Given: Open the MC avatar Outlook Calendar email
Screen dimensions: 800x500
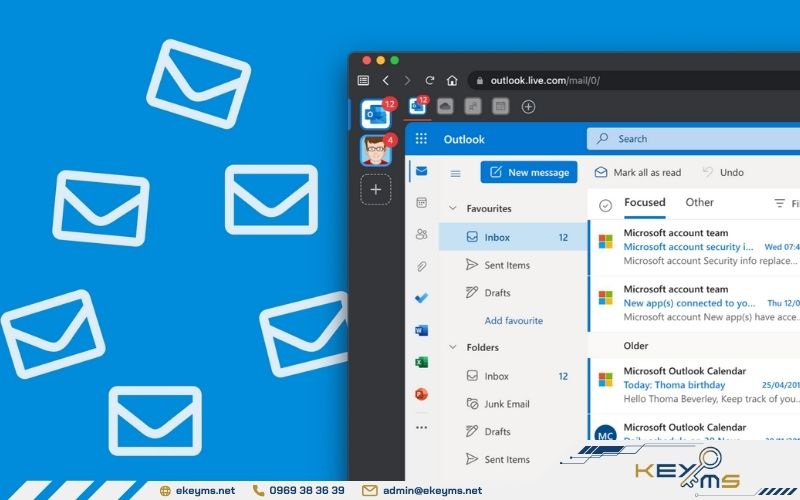Looking at the screenshot, I should pos(694,428).
